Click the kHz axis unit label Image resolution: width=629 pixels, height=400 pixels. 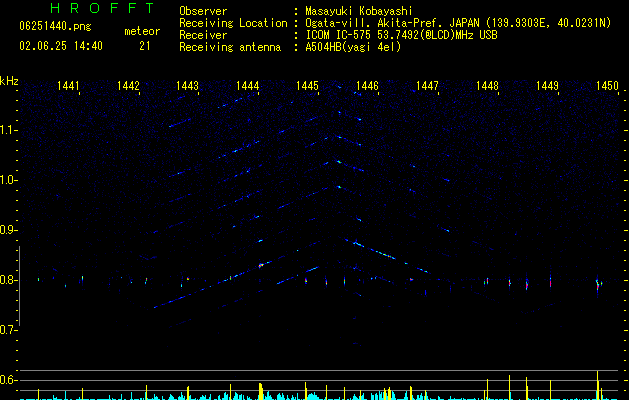click(9, 81)
